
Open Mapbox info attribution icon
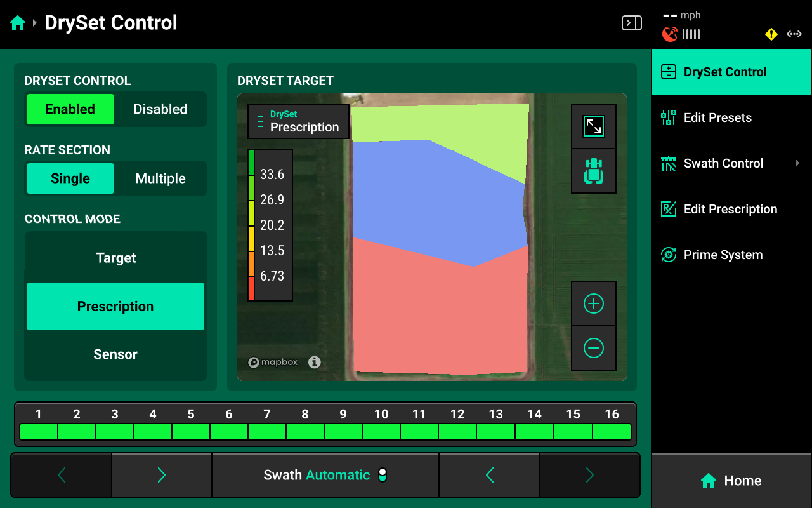click(x=314, y=362)
